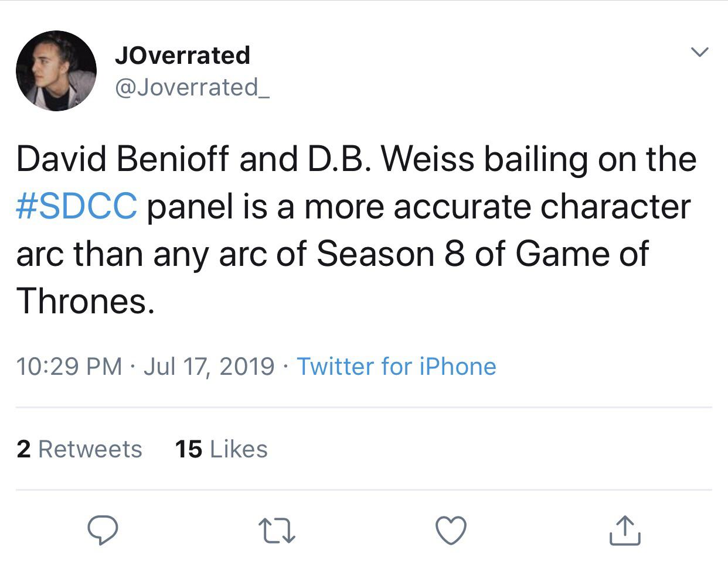Image resolution: width=728 pixels, height=564 pixels.
Task: Click the Jul 17, 2019 date
Action: pos(209,367)
